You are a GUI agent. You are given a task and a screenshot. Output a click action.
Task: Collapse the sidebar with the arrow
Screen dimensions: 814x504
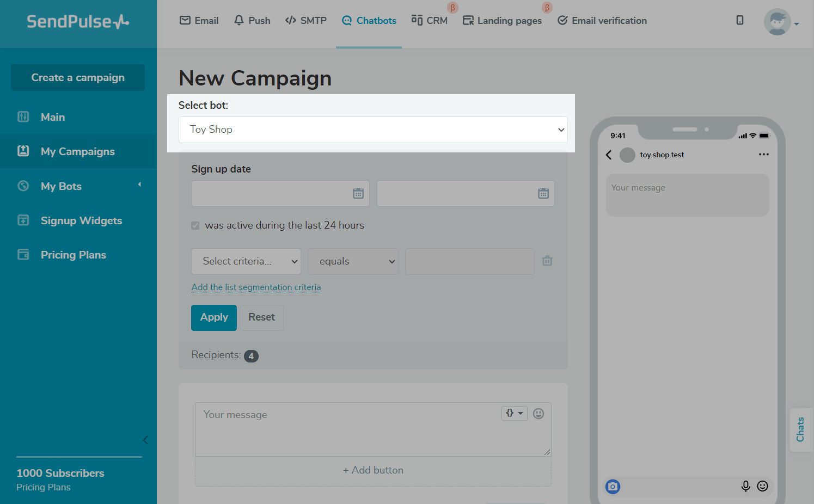(x=145, y=440)
